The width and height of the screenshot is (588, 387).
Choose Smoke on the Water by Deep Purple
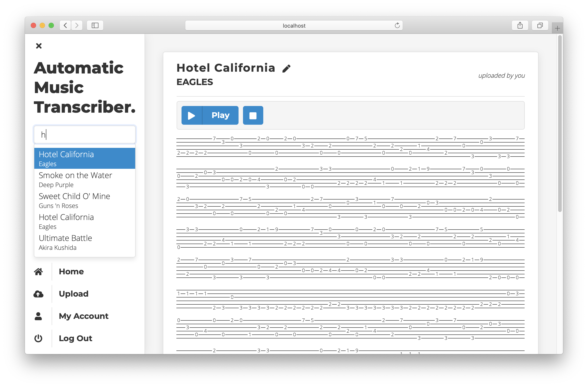[85, 179]
